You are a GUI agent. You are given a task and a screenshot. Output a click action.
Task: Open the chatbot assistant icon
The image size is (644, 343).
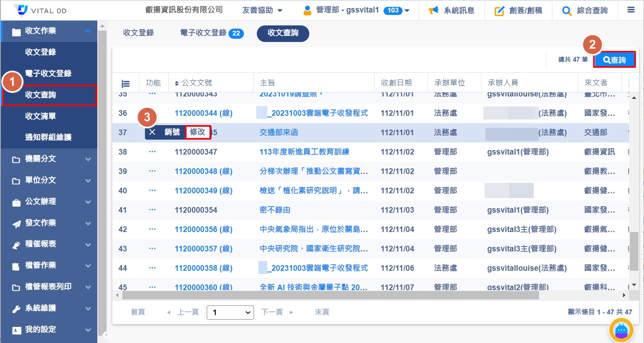[621, 330]
